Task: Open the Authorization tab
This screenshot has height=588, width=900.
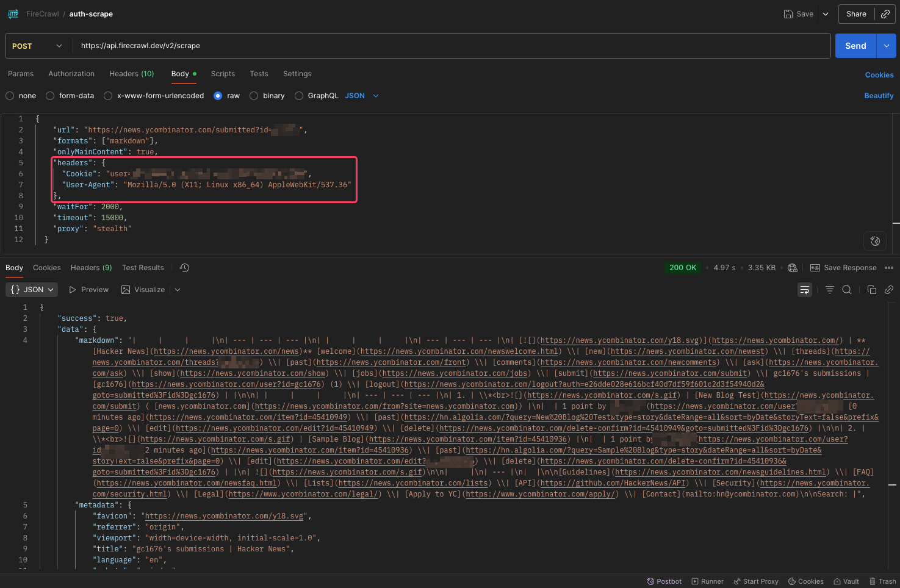Action: click(71, 74)
